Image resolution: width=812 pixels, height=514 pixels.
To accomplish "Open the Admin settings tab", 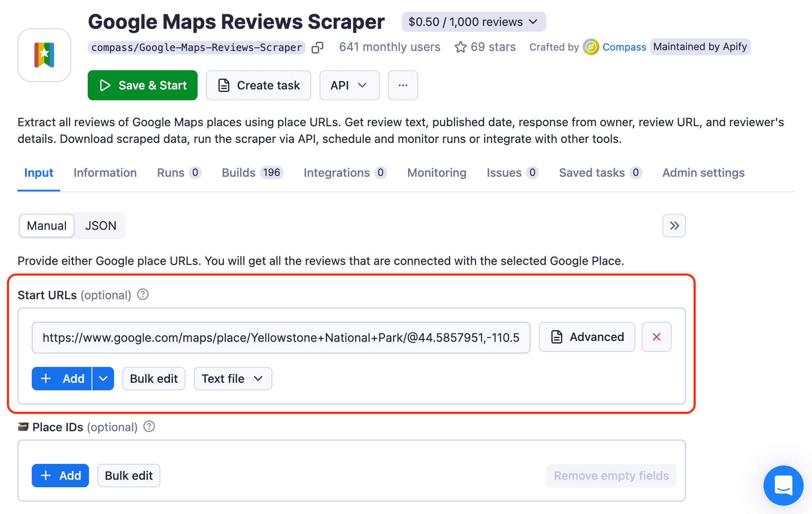I will point(703,173).
